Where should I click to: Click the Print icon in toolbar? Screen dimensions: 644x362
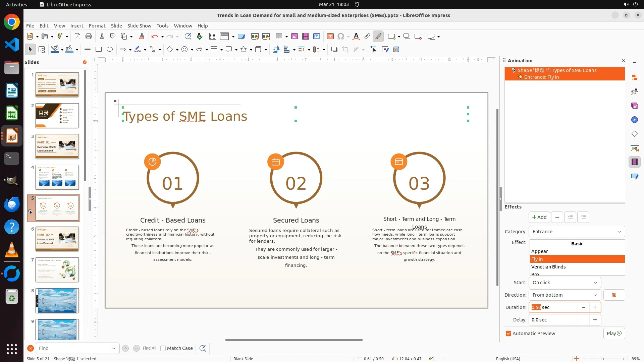click(x=89, y=37)
